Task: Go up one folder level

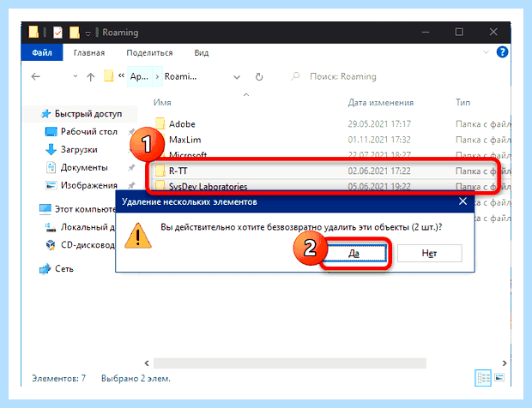Action: [90, 77]
